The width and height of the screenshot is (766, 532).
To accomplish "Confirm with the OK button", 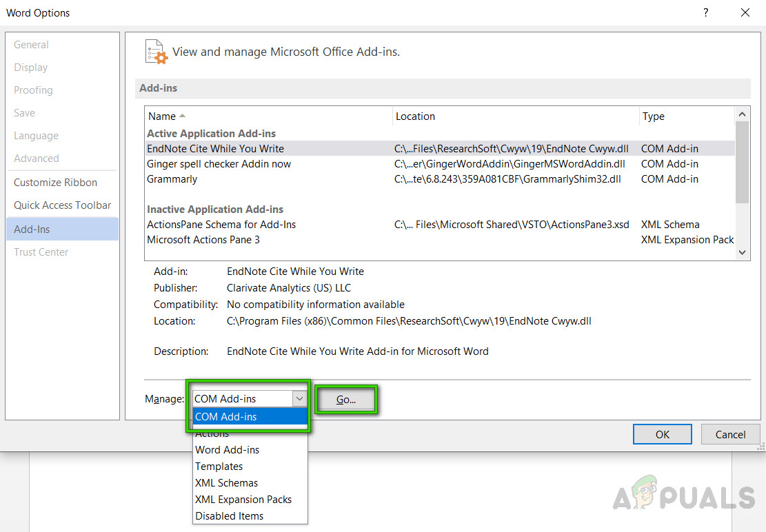I will [x=663, y=434].
